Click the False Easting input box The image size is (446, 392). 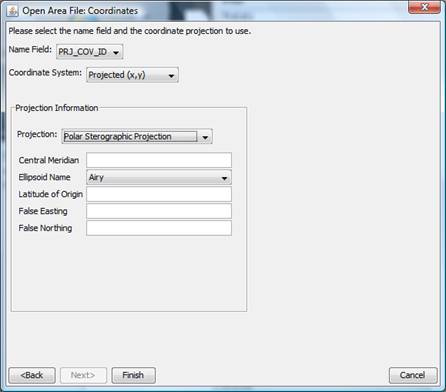coord(159,211)
